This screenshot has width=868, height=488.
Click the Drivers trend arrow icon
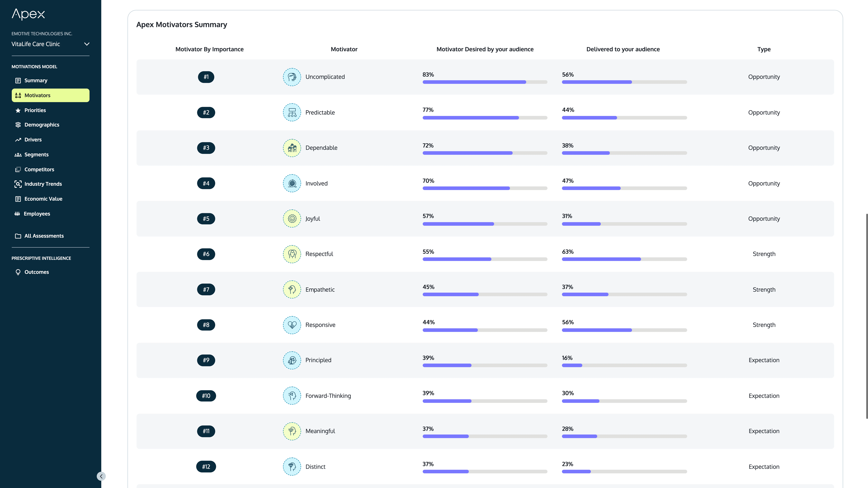pos(18,140)
